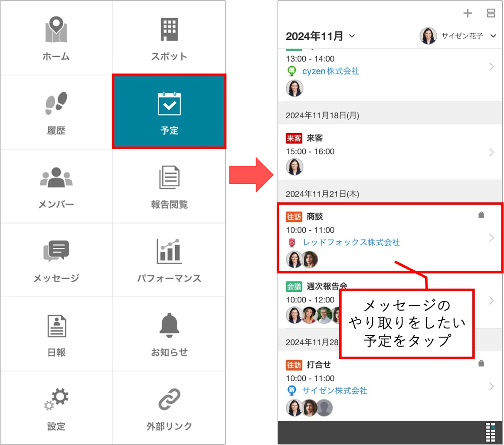Open the 来客 15:00 entry chevron

491,152
